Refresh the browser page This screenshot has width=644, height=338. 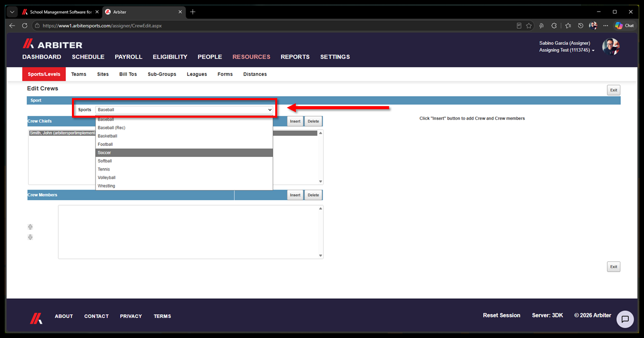click(x=25, y=25)
